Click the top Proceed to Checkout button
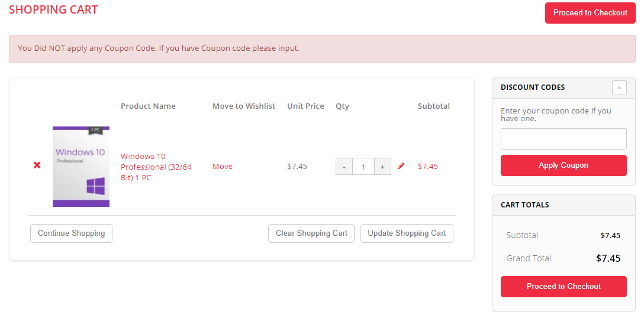This screenshot has width=644, height=315. point(590,13)
